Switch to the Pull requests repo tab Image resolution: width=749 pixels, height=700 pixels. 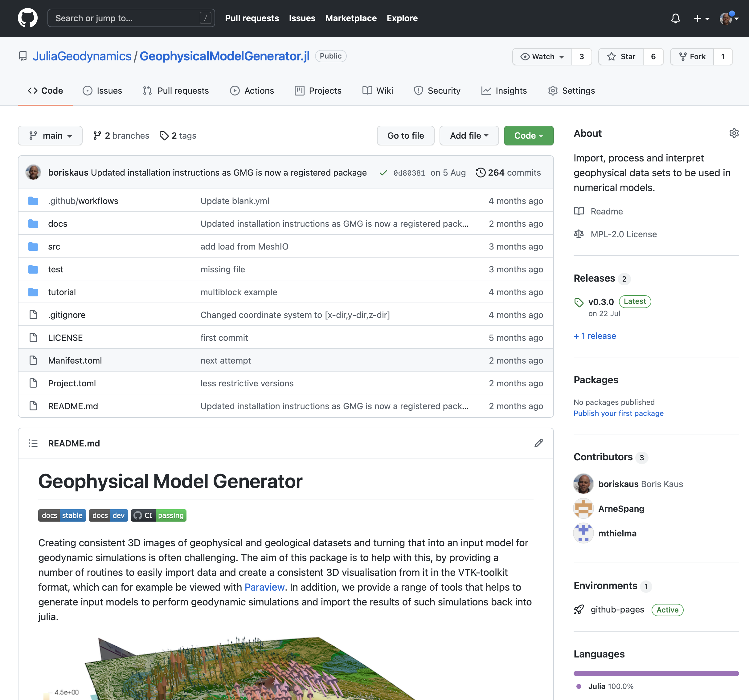[x=176, y=91]
